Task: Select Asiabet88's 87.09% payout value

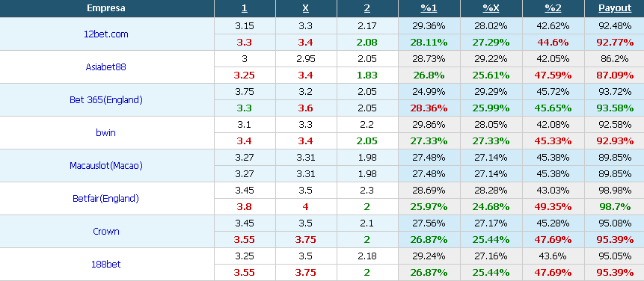Action: point(614,75)
